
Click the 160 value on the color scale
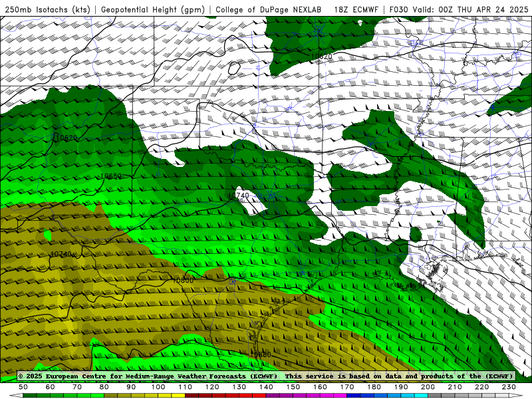tap(320, 387)
